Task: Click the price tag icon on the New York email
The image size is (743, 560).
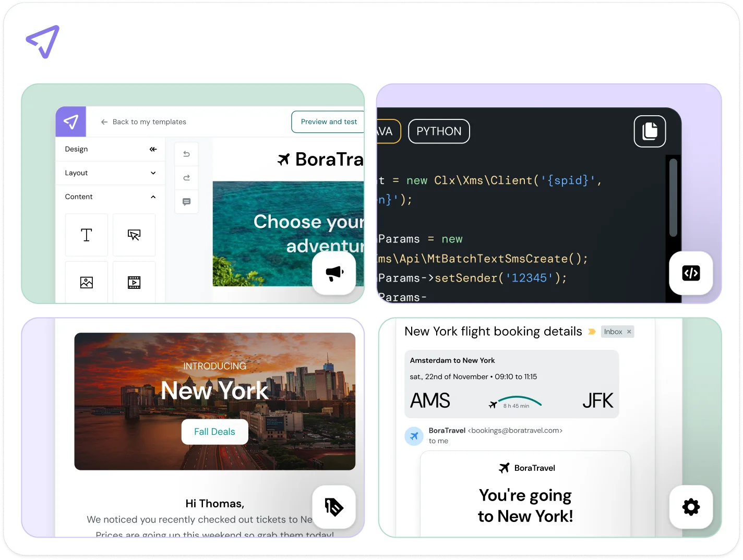Action: coord(333,507)
